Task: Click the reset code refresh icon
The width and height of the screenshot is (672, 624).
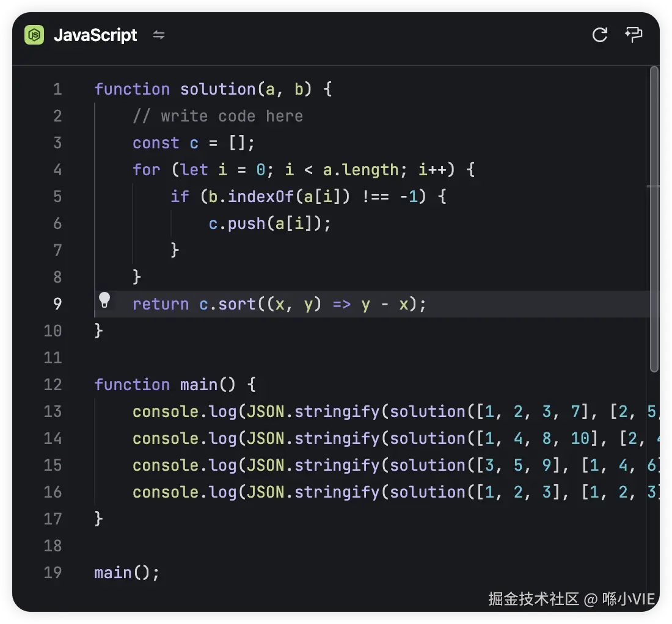Action: 599,35
